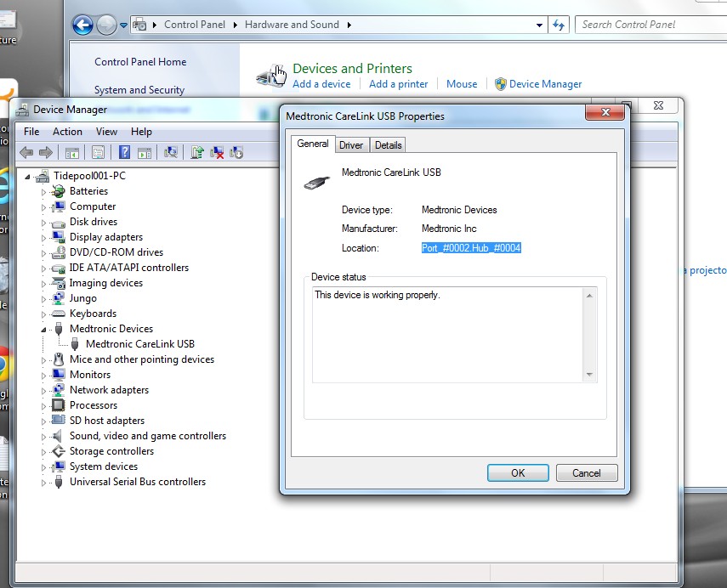
Task: Collapse the Tidepool001-PC root node
Action: pos(28,177)
